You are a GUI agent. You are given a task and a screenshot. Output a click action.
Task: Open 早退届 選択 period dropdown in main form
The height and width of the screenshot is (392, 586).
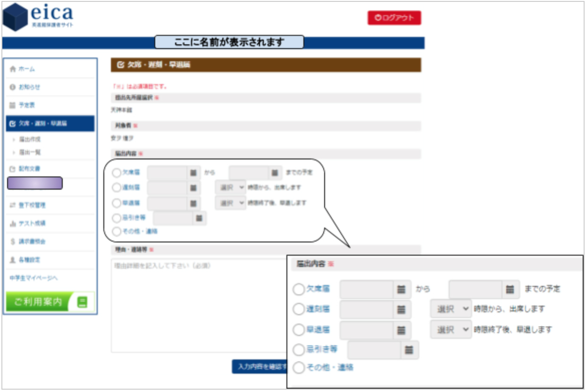pyautogui.click(x=230, y=203)
